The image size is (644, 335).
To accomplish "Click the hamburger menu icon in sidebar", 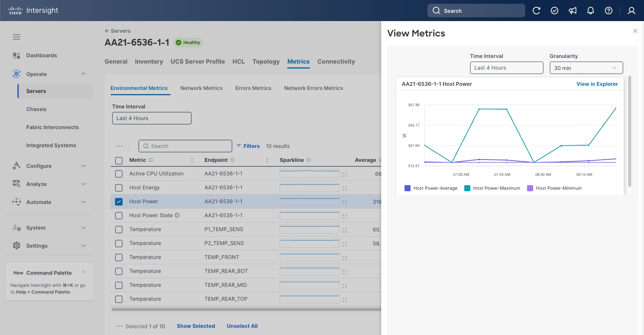I will (x=17, y=37).
